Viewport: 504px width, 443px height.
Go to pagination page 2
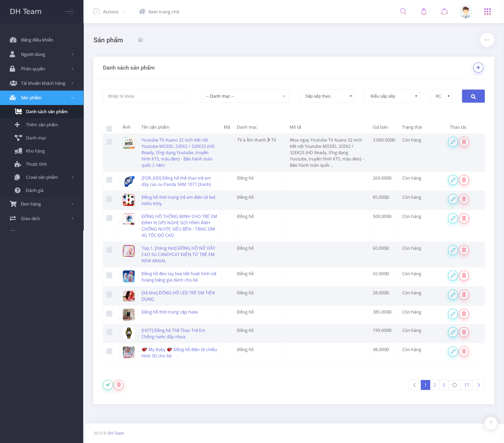pos(435,385)
